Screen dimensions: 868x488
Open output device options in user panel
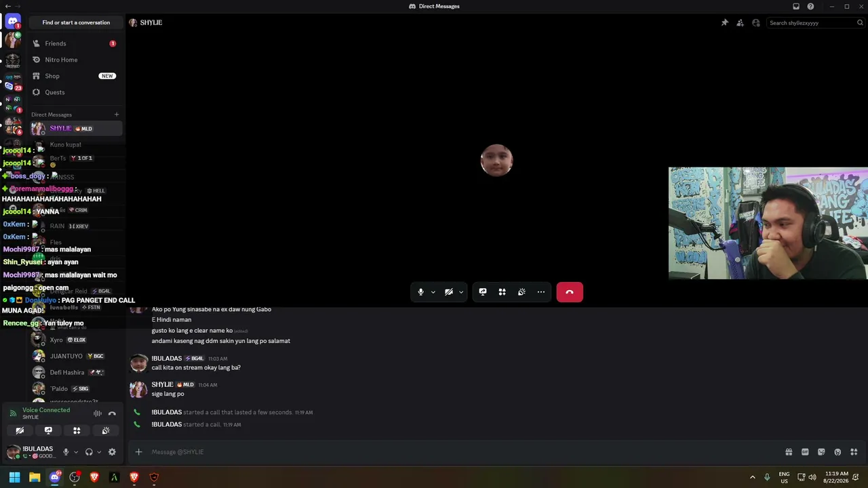(x=99, y=452)
